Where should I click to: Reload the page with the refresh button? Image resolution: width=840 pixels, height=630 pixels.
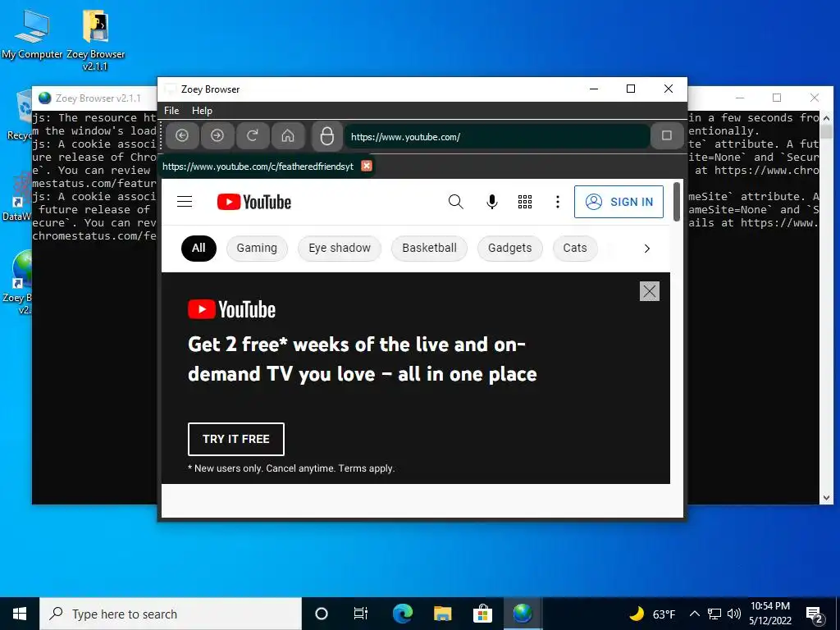(x=253, y=136)
